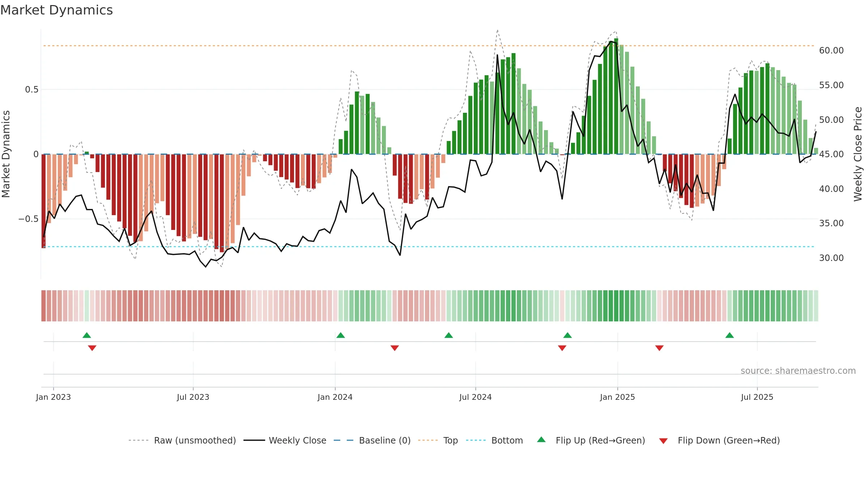Click the green flip-up marker near late May 2024
This screenshot has width=868, height=488.
coord(449,335)
